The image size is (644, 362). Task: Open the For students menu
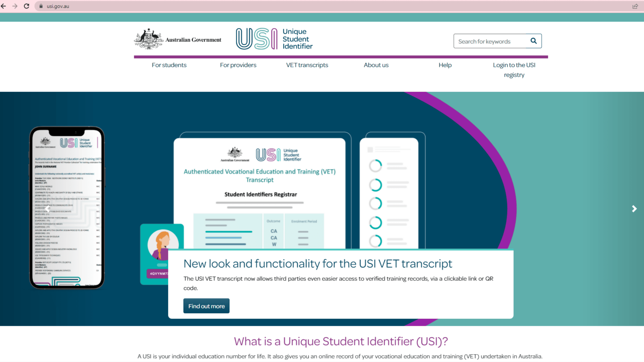169,65
